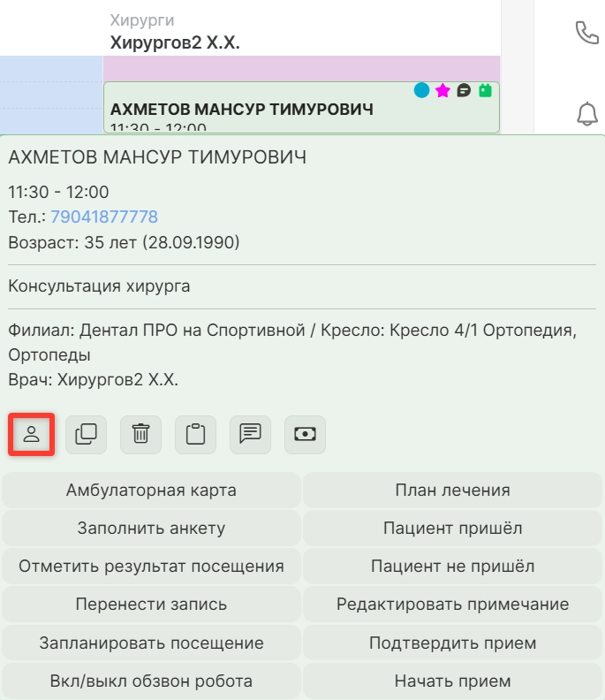605x700 pixels.
Task: Open План лечения
Action: (452, 490)
